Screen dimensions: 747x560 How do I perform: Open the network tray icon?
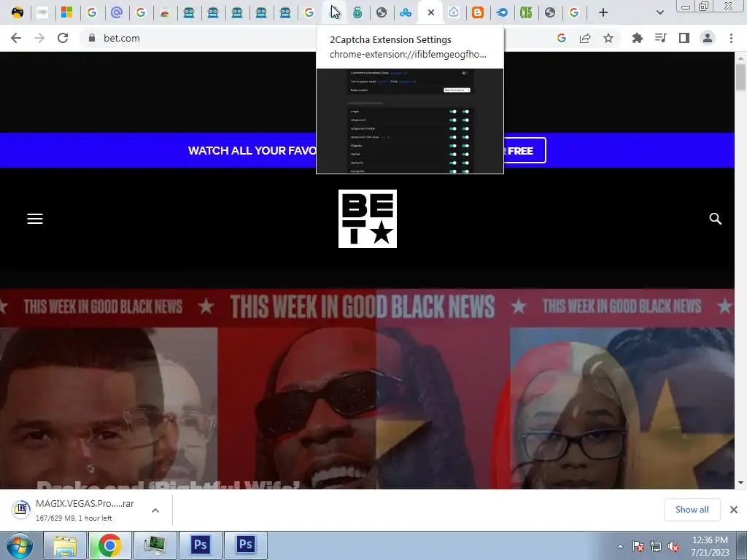(656, 546)
